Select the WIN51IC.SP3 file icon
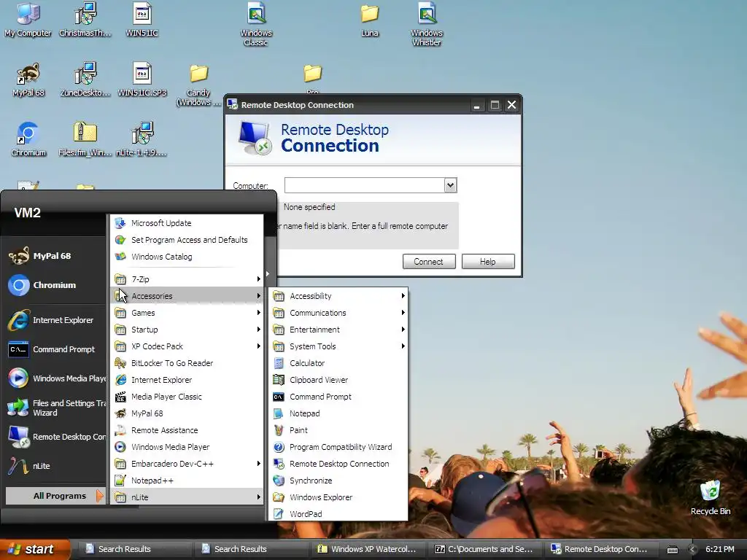Screen dimensions: 747x560 (142, 79)
